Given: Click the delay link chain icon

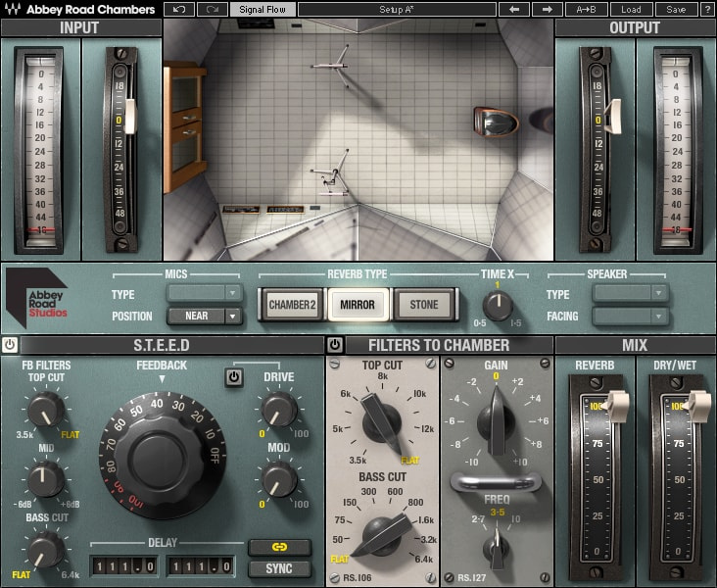Looking at the screenshot, I should click(280, 548).
